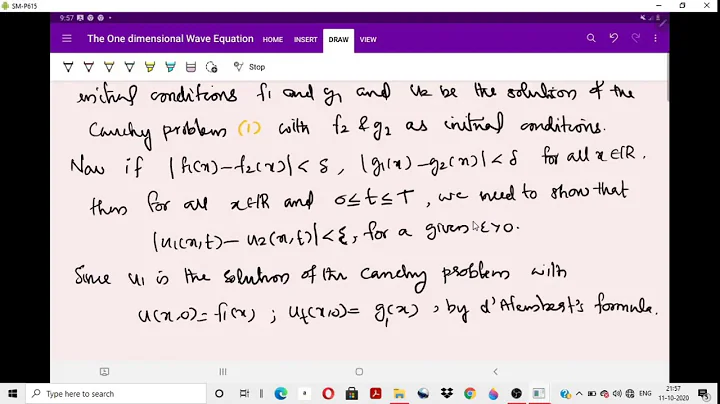Open Task View on taskbar

[244, 393]
